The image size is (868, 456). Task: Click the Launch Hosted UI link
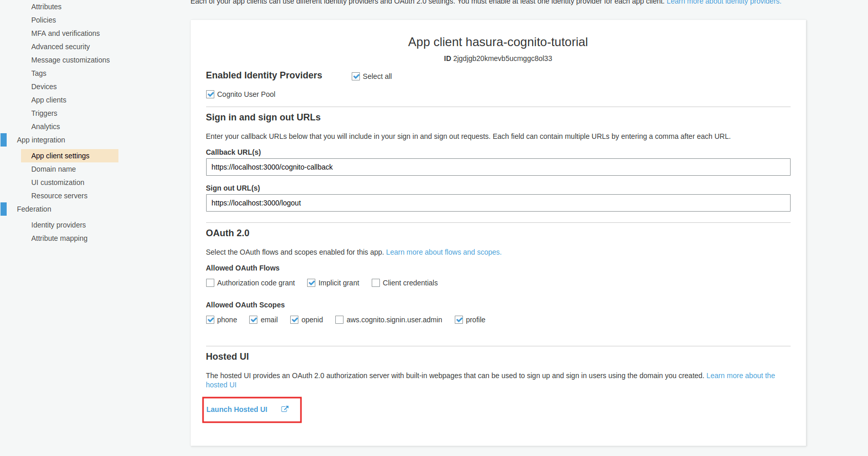pyautogui.click(x=237, y=409)
